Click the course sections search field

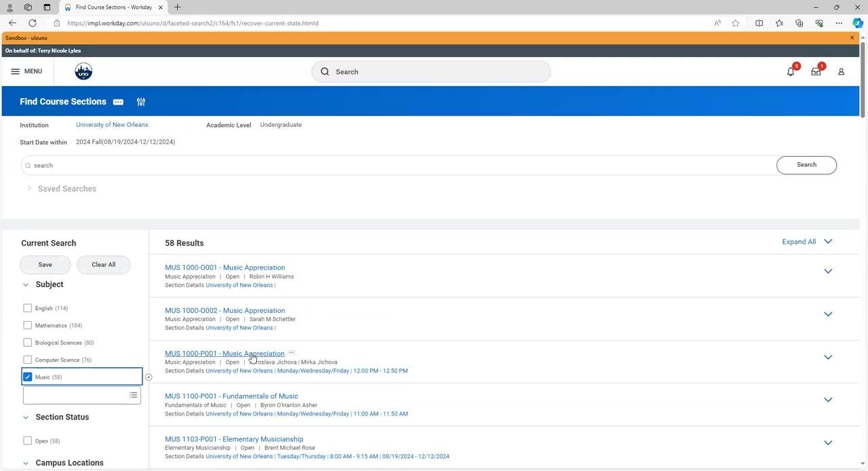pyautogui.click(x=398, y=165)
